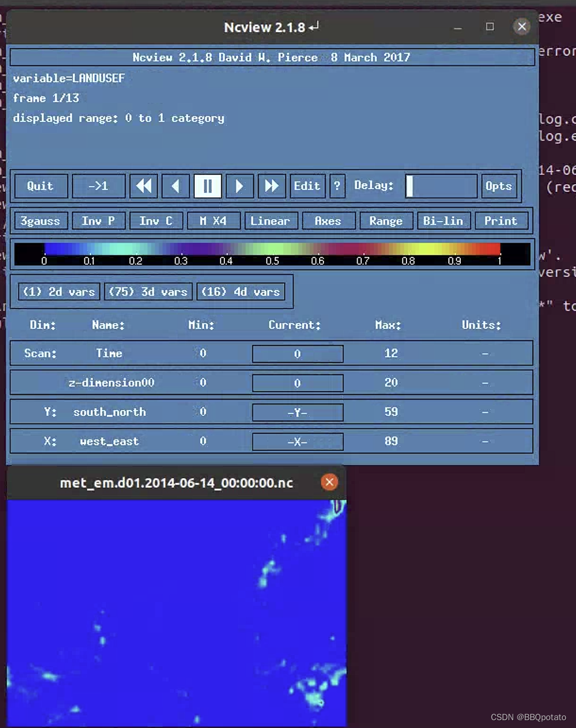Apply M X4 magnification

pos(214,221)
